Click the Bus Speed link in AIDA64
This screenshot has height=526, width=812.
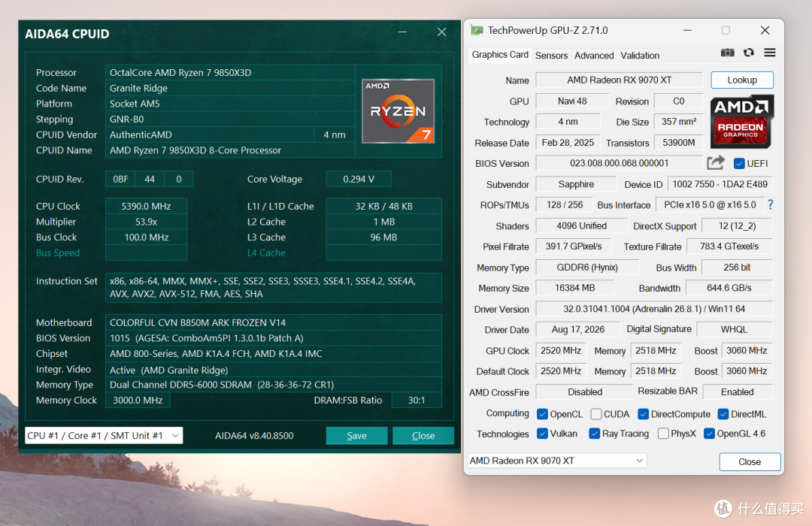(x=58, y=252)
